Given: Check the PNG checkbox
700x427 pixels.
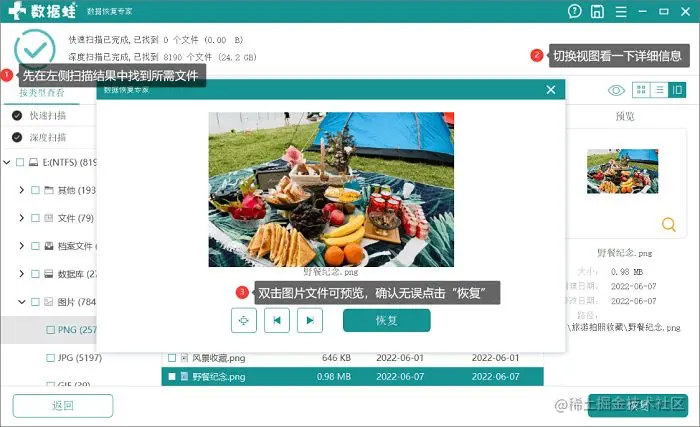Looking at the screenshot, I should (x=50, y=330).
